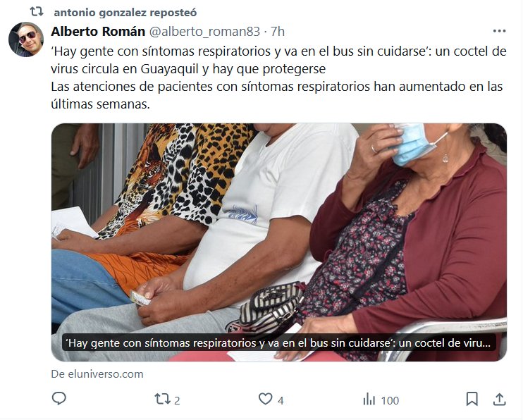Open the De eluniverso.com source link
This screenshot has width=523, height=420.
pos(97,374)
